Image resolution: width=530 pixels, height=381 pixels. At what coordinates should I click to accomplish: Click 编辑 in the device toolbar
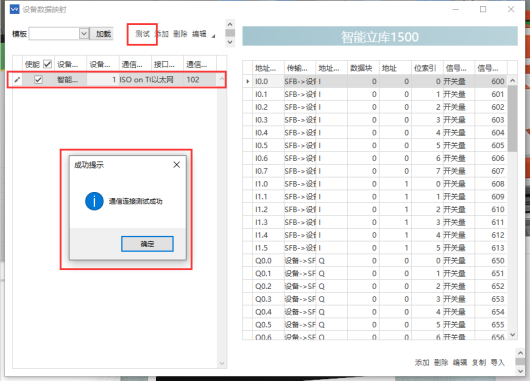pos(199,34)
